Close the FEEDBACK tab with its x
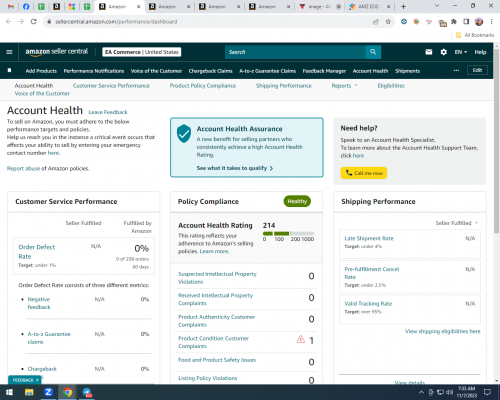 click(x=37, y=380)
